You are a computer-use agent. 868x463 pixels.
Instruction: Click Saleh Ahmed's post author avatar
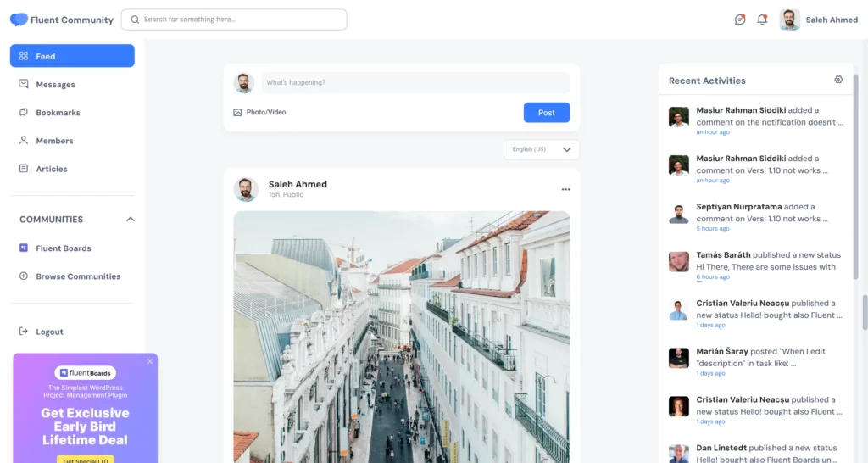click(246, 189)
